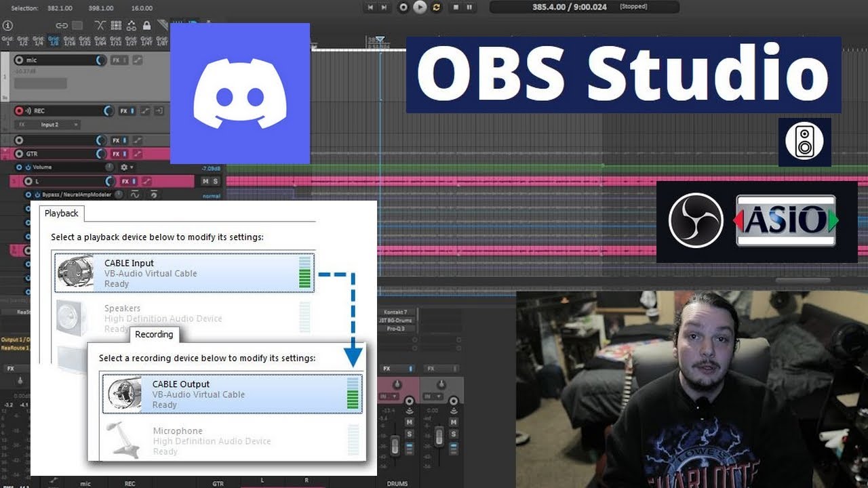Click the GTR track volume knob
Image resolution: width=868 pixels, height=488 pixels.
coord(101,154)
